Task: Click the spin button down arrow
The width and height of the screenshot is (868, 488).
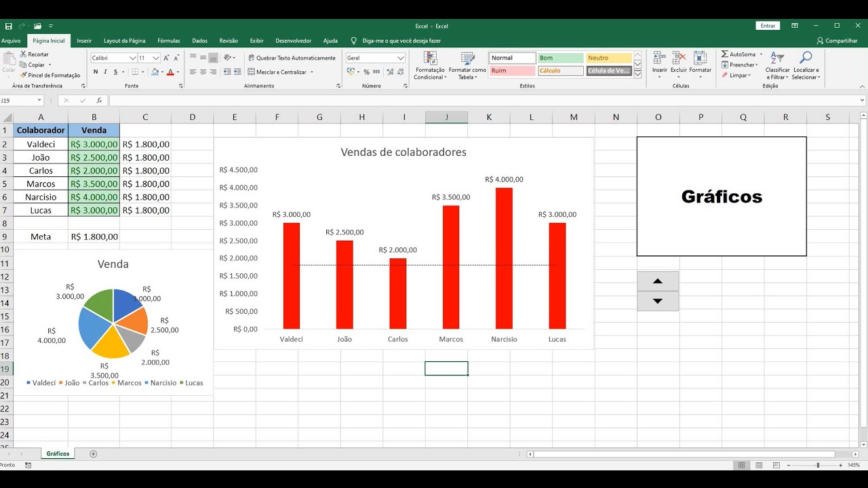Action: pyautogui.click(x=658, y=301)
